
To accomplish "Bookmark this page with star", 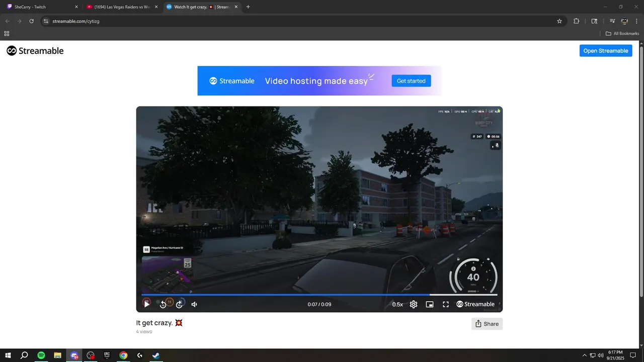I will [x=559, y=21].
